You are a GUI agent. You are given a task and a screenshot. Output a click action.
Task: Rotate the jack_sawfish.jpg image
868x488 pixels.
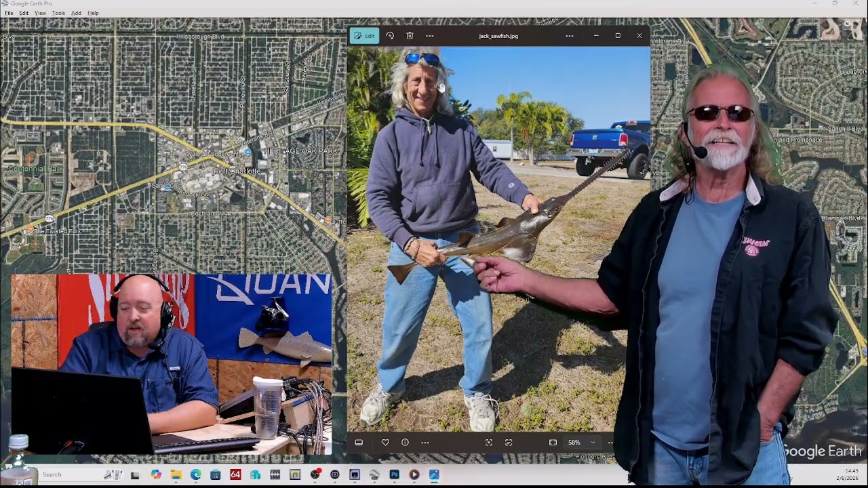click(390, 36)
